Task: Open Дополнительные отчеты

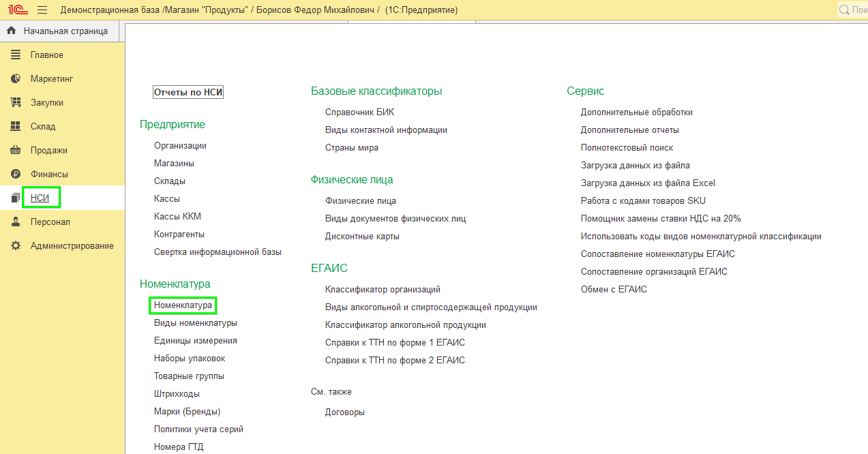Action: (x=630, y=130)
